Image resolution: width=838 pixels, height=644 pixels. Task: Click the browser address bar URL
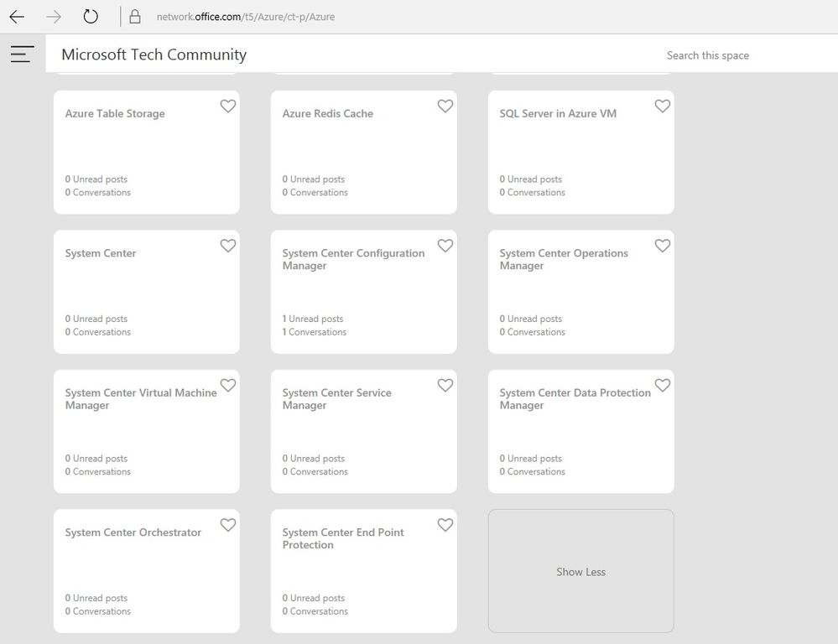(246, 17)
